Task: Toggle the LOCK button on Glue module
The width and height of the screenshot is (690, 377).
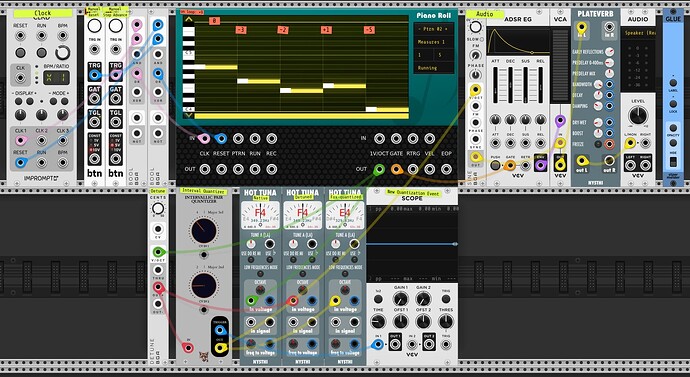Action: pos(673,104)
